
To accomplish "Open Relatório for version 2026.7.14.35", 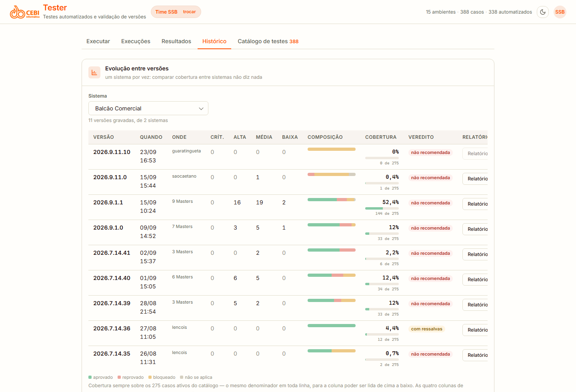I will [475, 355].
